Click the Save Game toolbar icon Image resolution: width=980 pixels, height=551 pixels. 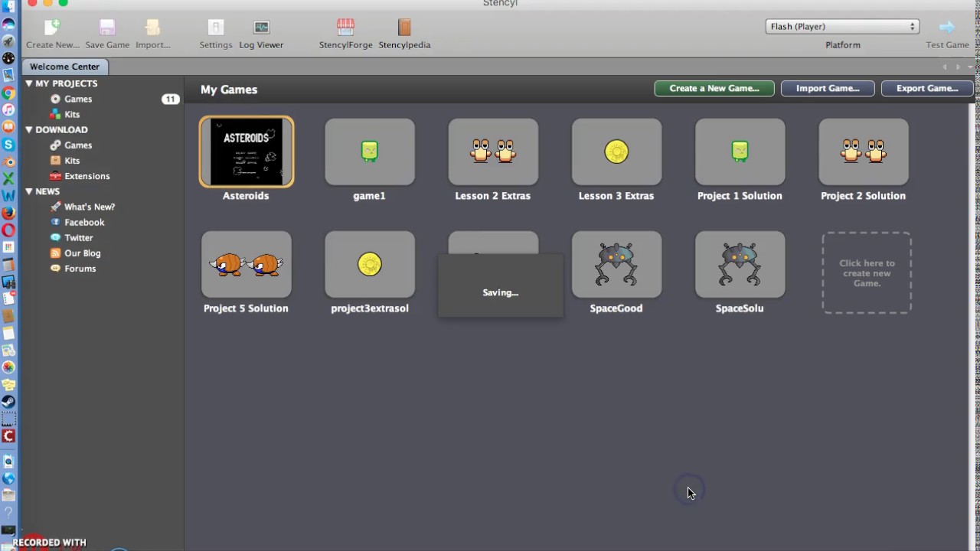coord(107,28)
